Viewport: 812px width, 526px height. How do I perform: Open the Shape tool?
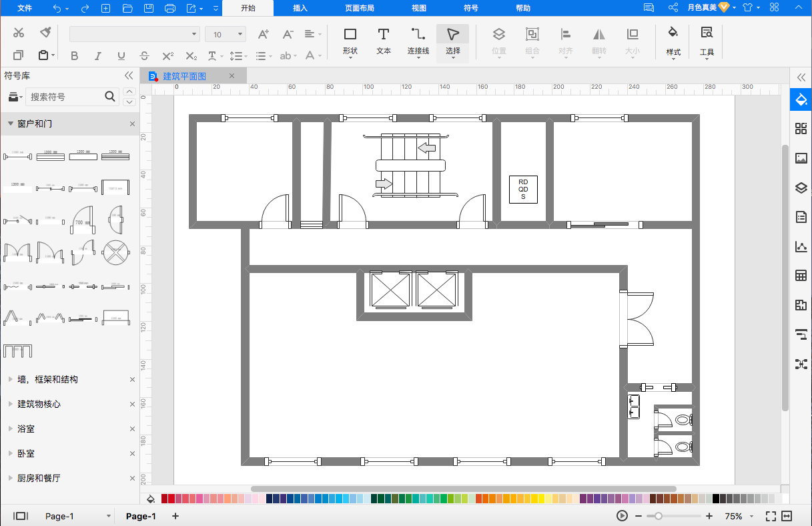pyautogui.click(x=350, y=40)
